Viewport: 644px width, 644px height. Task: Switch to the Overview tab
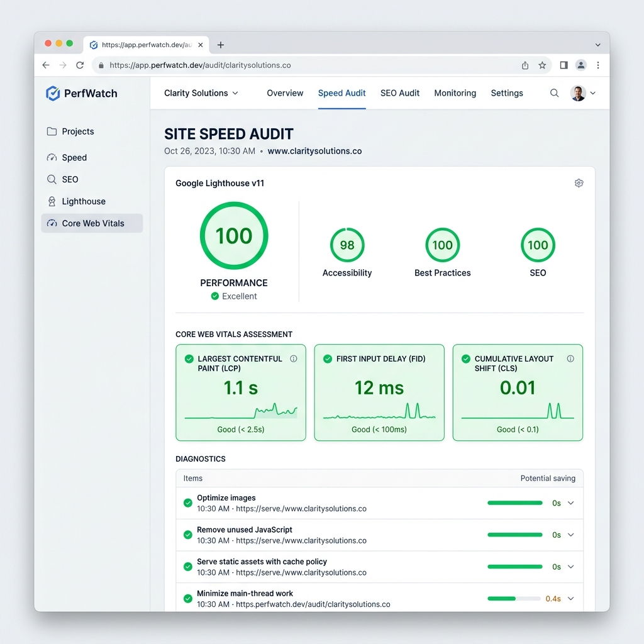[285, 93]
